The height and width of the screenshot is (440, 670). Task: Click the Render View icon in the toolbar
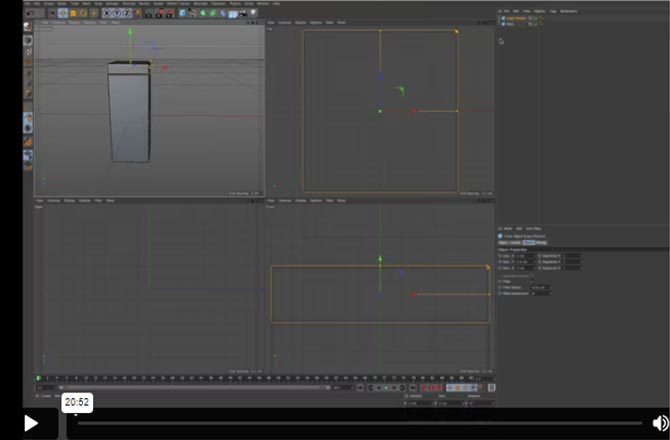[x=150, y=13]
